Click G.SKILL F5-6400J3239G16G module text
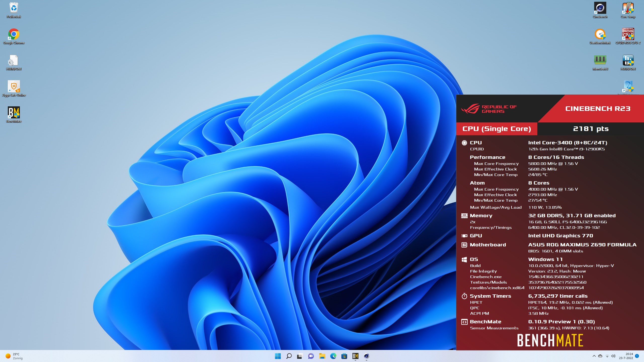The image size is (644, 362). click(568, 222)
